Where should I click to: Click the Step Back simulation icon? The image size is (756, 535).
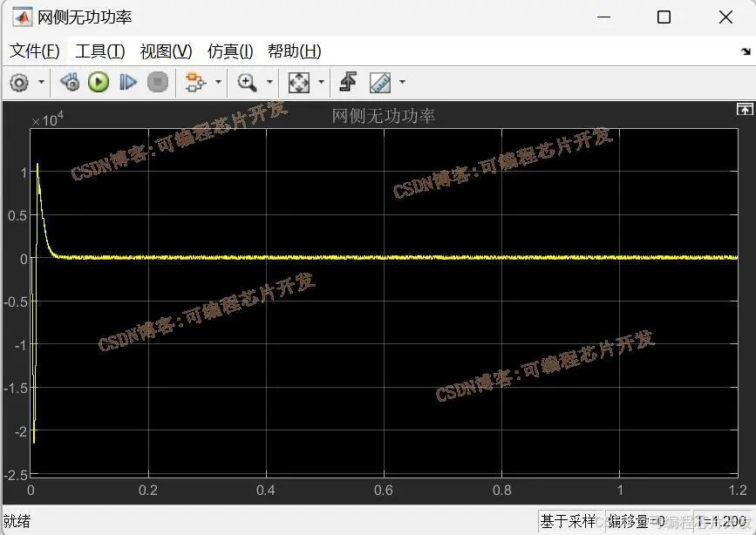tap(70, 83)
